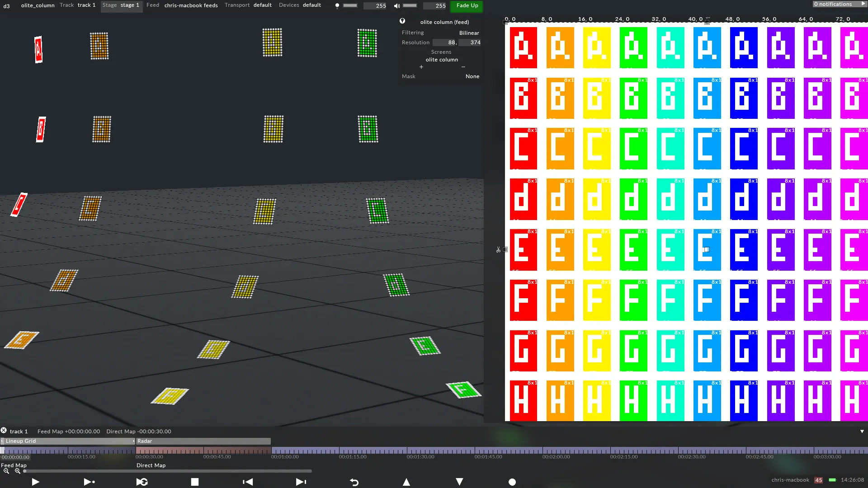Open the Filtering Bilinear dropdown
The width and height of the screenshot is (868, 488).
coord(469,33)
